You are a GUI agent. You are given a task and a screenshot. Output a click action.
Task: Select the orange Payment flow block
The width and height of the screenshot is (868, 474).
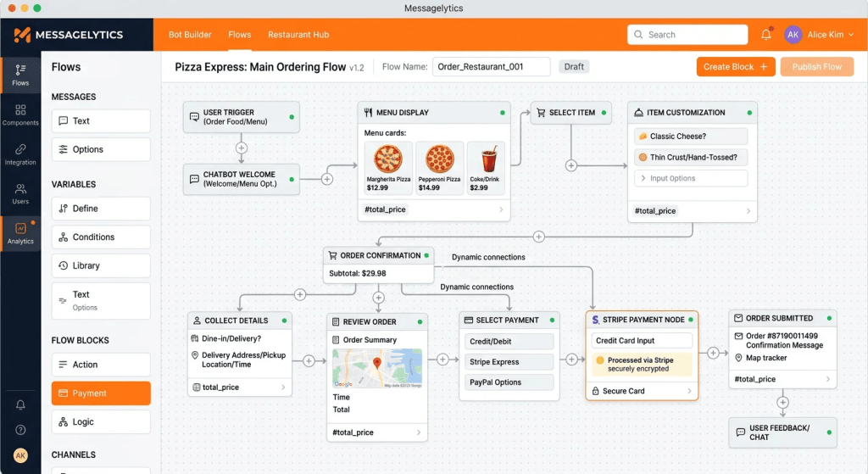(101, 393)
